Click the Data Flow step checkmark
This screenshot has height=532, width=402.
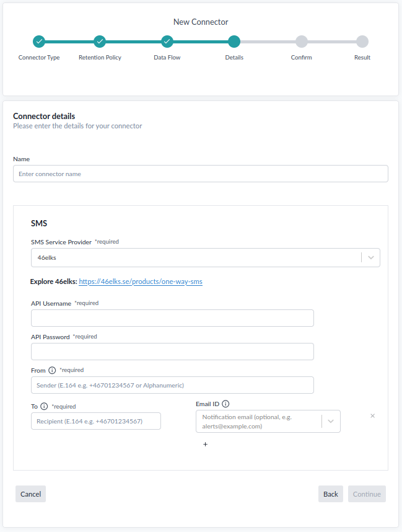pos(167,42)
